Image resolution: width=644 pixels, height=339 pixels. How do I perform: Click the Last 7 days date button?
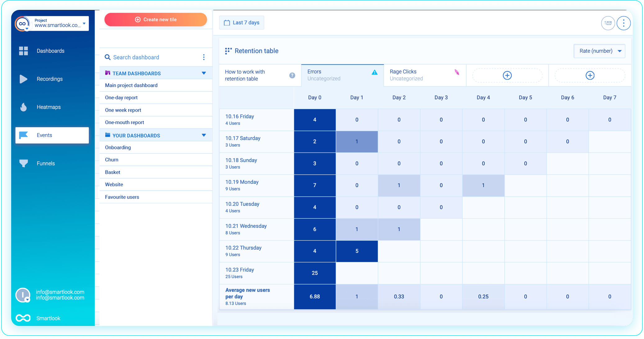pos(242,23)
